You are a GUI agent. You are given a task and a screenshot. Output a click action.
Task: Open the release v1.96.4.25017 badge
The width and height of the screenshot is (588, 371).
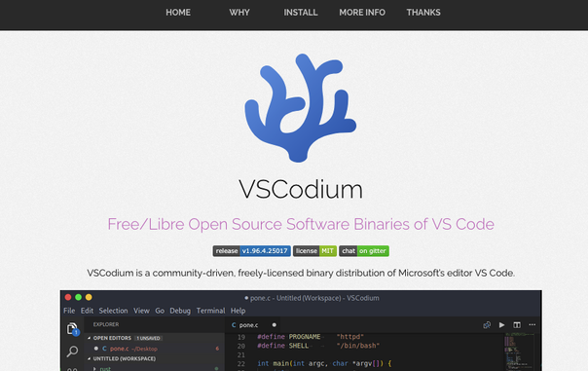(251, 251)
